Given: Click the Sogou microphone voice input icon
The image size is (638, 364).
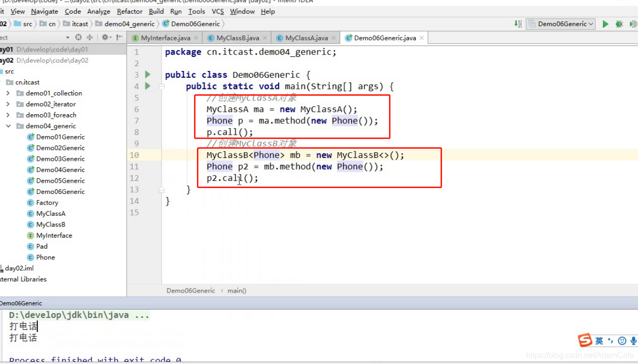Looking at the screenshot, I should pos(634,341).
